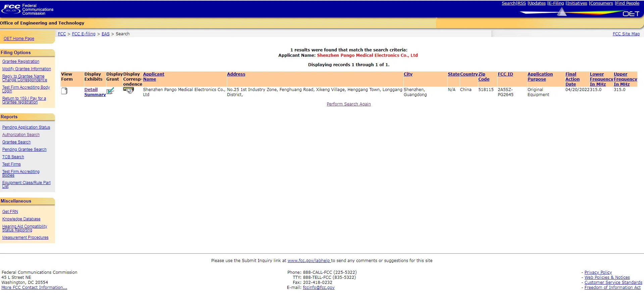Open the Display Grant checkmark icon

[110, 91]
